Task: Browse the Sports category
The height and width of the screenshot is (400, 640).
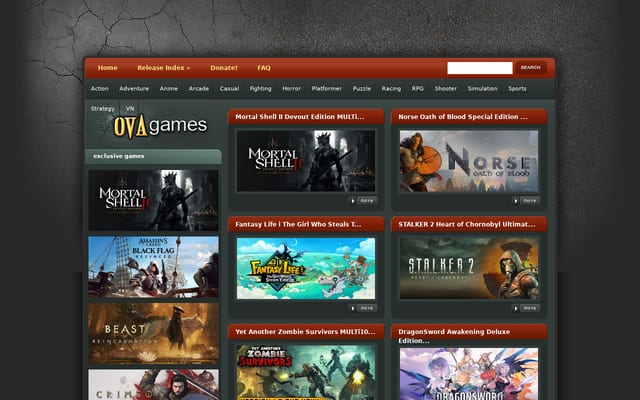Action: point(517,89)
